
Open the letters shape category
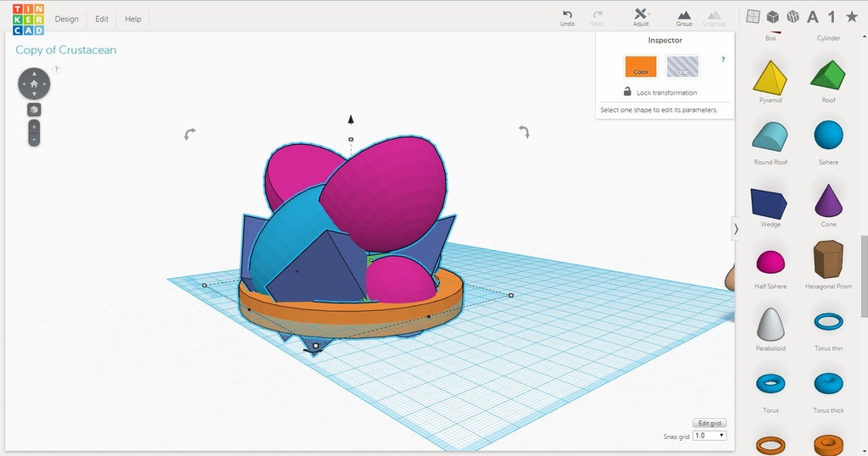coord(813,17)
